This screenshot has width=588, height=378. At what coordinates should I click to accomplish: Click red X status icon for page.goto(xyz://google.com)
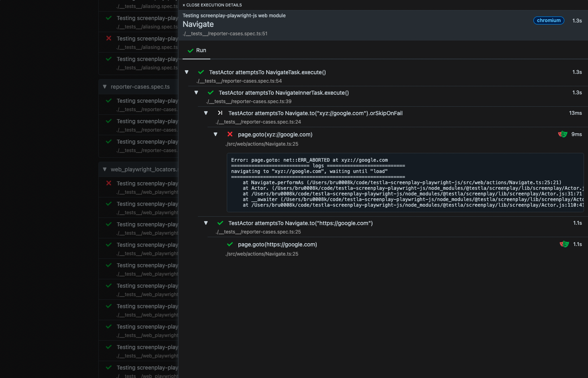tap(230, 134)
